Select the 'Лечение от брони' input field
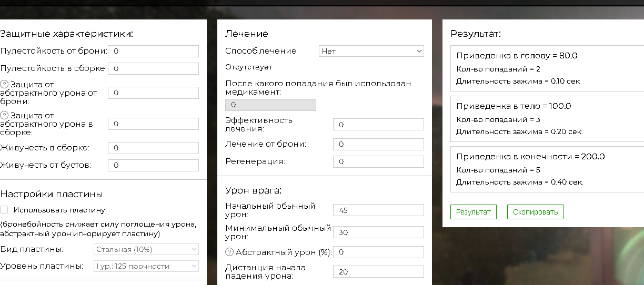Image resolution: width=644 pixels, height=285 pixels. coord(378,144)
